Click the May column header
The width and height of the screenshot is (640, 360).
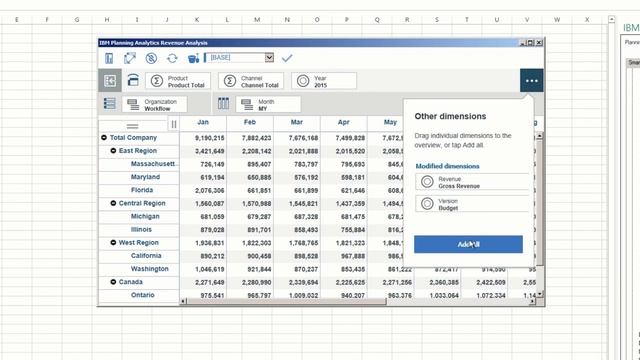coord(390,122)
